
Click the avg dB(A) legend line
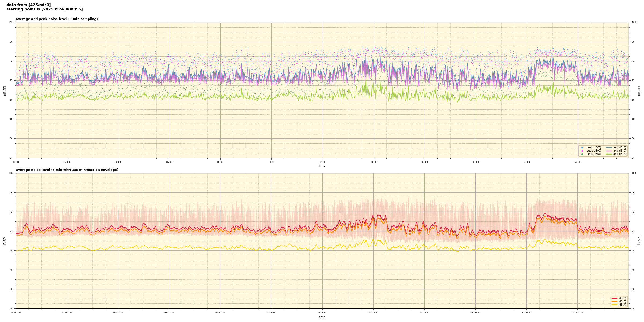point(609,154)
